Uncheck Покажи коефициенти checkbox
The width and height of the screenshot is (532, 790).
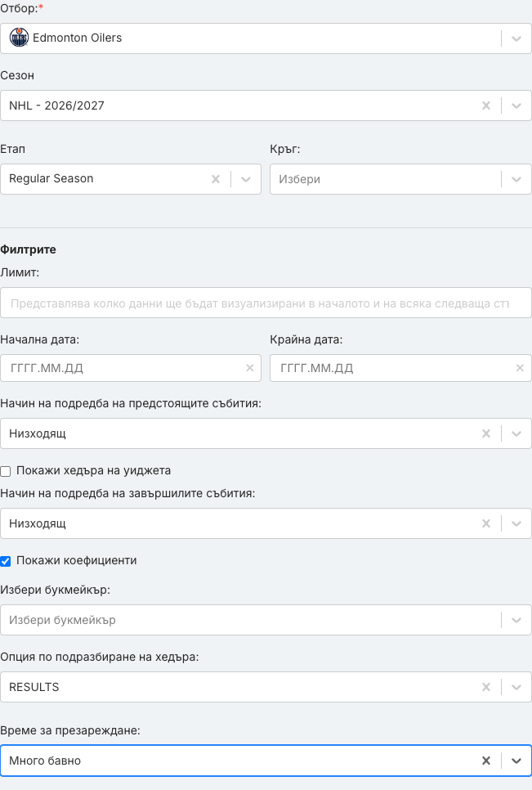pos(6,561)
